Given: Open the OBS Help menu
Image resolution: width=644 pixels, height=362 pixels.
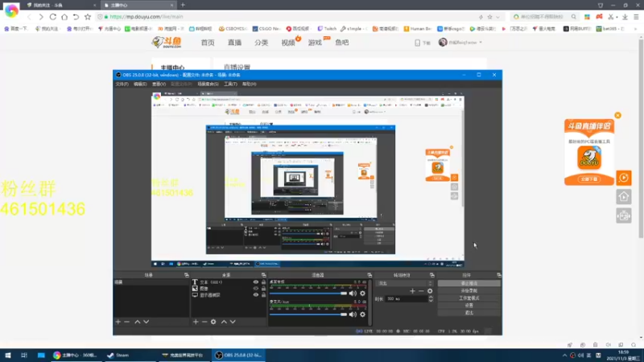Looking at the screenshot, I should click(249, 84).
